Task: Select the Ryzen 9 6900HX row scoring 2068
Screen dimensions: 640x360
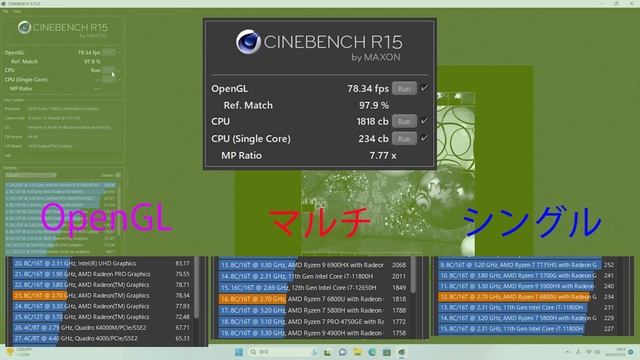Action: coord(313,265)
